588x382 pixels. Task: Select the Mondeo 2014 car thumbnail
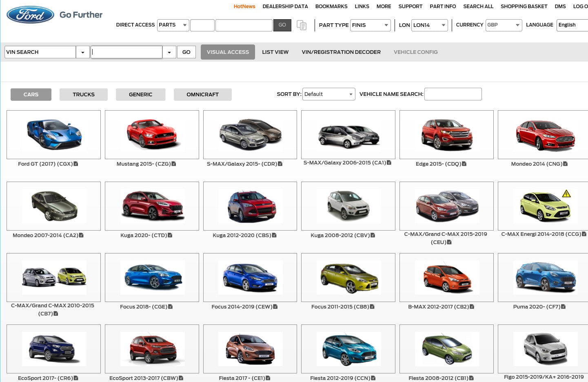[x=544, y=135]
